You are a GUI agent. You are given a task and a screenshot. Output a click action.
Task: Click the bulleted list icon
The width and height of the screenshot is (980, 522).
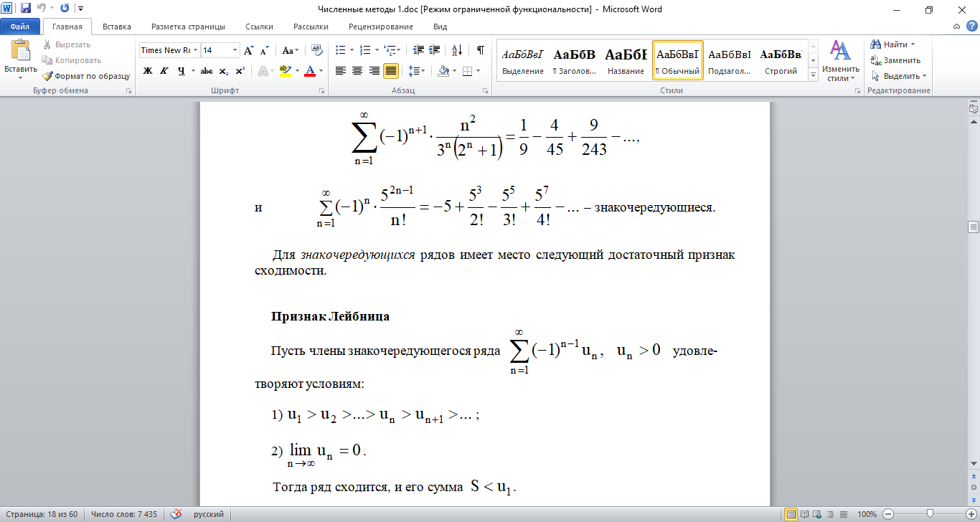(341, 50)
